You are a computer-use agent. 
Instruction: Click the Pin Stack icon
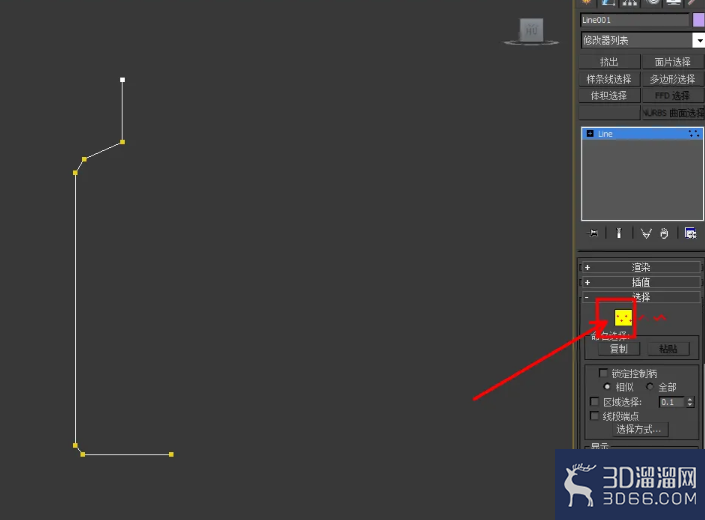593,233
